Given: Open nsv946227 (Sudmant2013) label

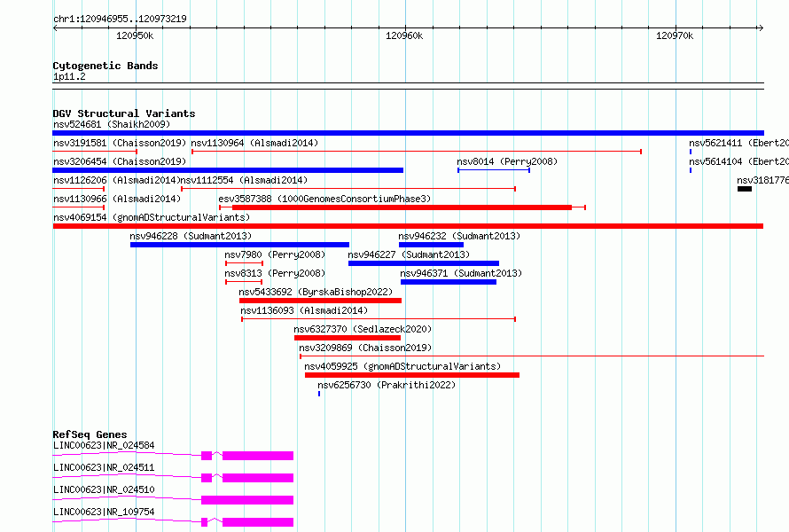Looking at the screenshot, I should [409, 254].
